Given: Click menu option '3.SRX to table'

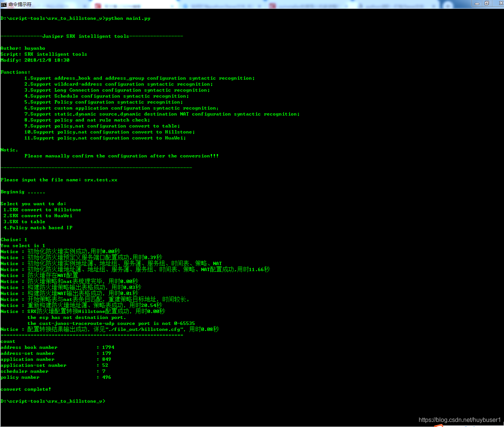Looking at the screenshot, I should 24,222.
